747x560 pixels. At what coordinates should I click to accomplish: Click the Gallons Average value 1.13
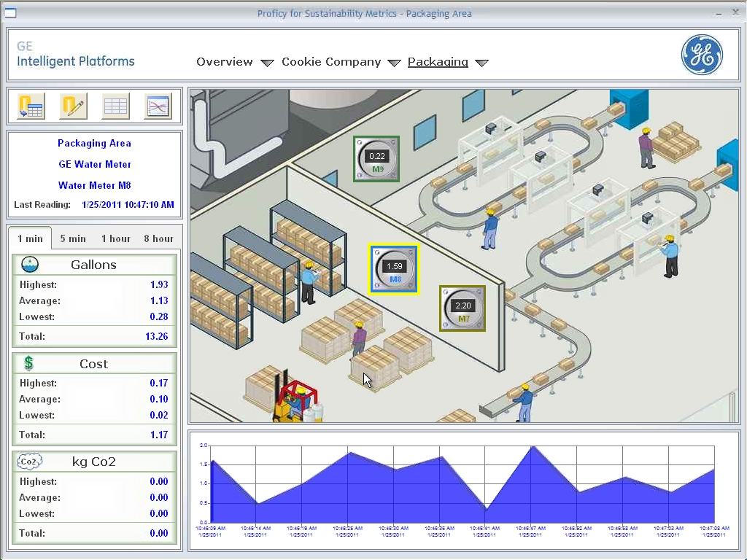(159, 301)
